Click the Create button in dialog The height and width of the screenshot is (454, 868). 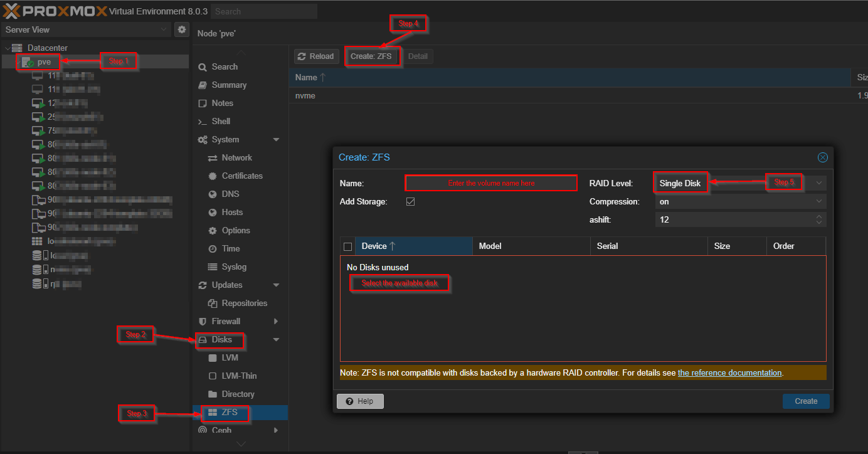(x=806, y=401)
